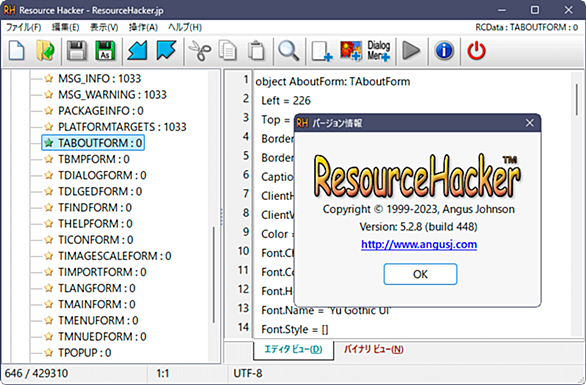Click RH icon in version dialog title

[302, 123]
